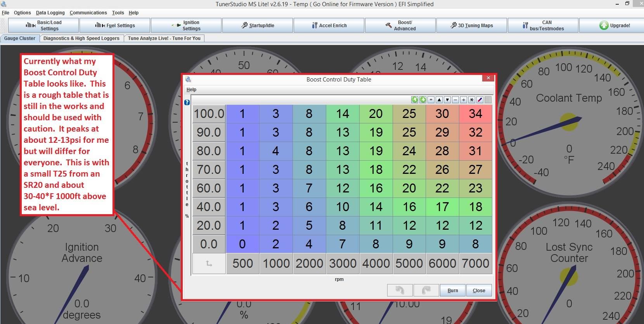Click the Boost Control Duty Table window icon
This screenshot has width=644, height=324.
point(189,80)
